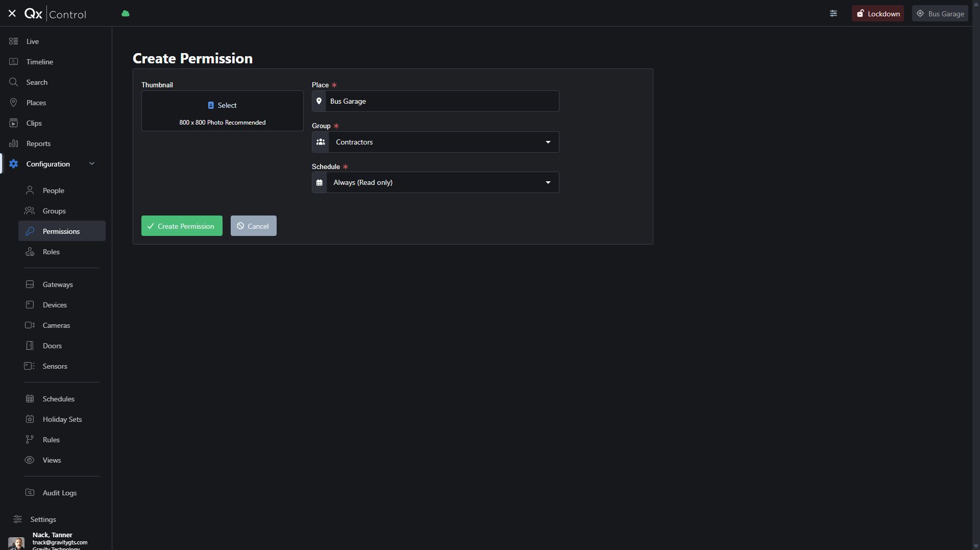The height and width of the screenshot is (550, 980).
Task: Close the sidebar with the X icon
Action: 12,14
